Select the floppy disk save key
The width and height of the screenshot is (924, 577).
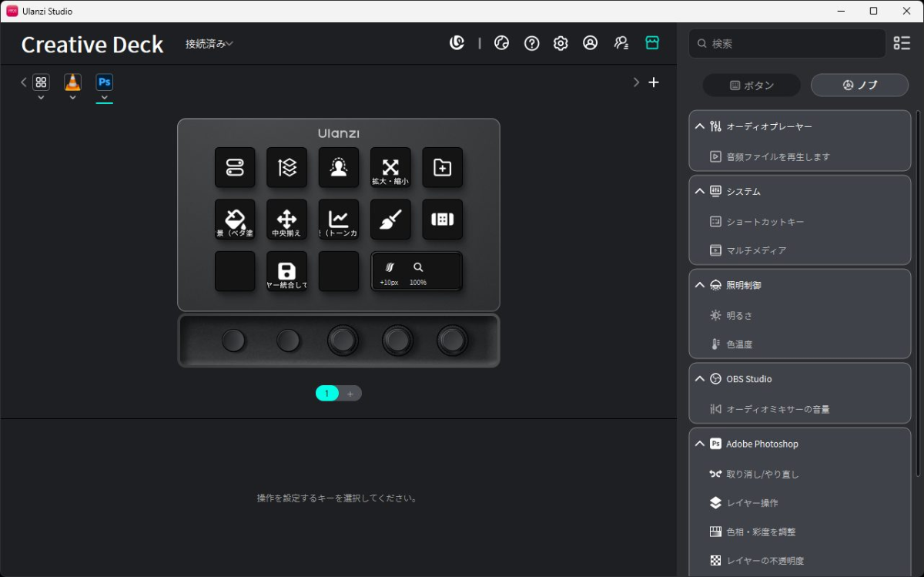click(x=286, y=271)
